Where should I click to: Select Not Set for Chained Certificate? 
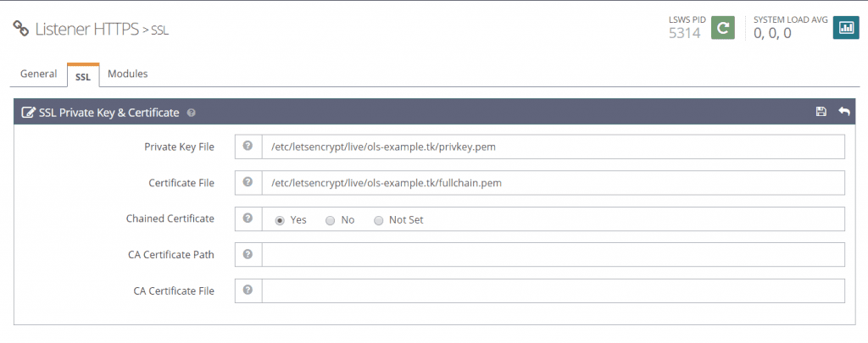click(x=379, y=220)
